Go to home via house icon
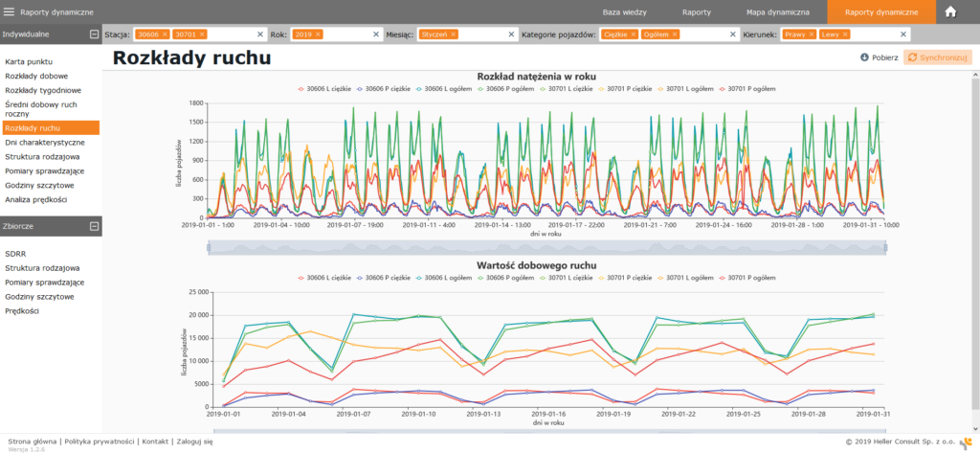Screen dimensions: 980x453 click(x=950, y=11)
